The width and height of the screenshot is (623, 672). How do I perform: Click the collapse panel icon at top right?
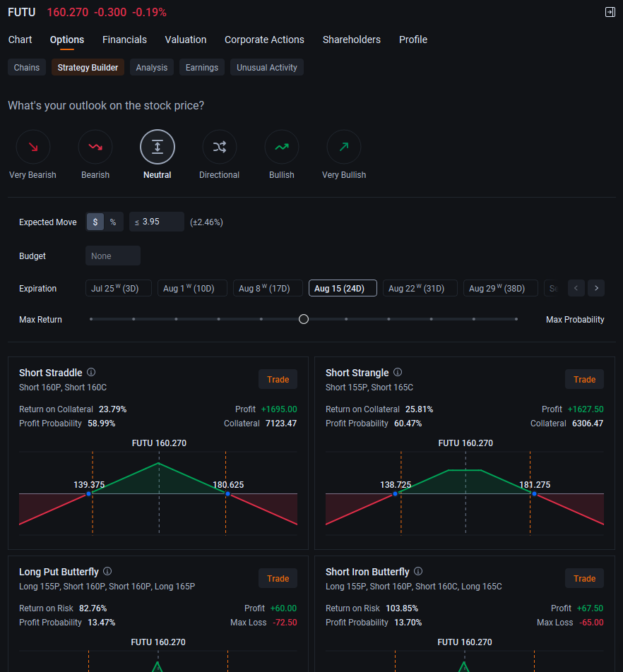610,12
